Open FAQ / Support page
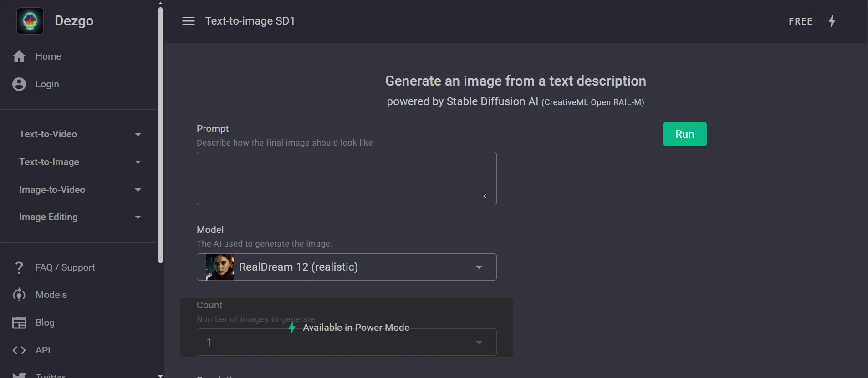 pyautogui.click(x=65, y=267)
